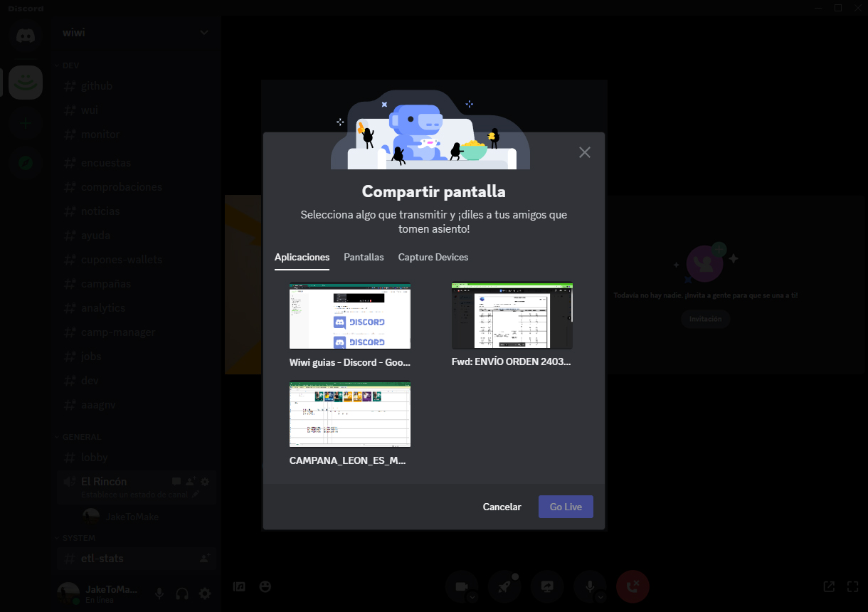
Task: Open the soundboard icon in call bar
Action: [x=240, y=587]
